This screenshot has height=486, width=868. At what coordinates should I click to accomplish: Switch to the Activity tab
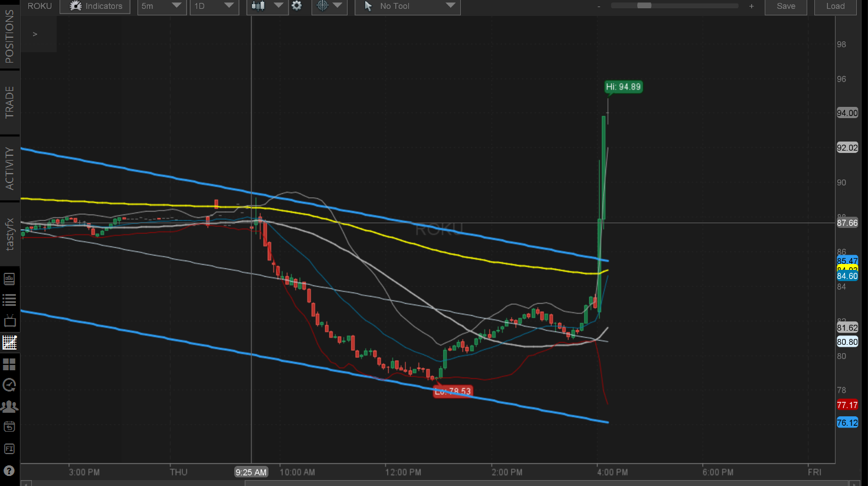9,168
